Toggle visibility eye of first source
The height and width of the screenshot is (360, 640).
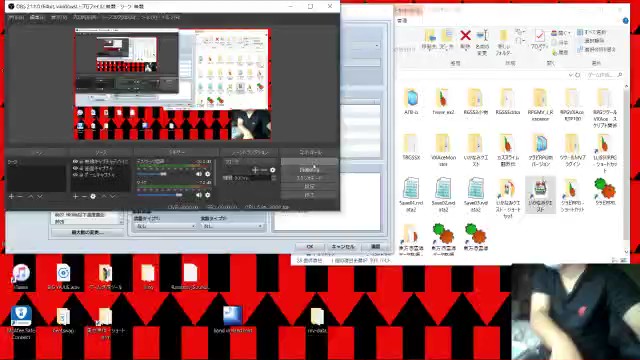point(76,162)
